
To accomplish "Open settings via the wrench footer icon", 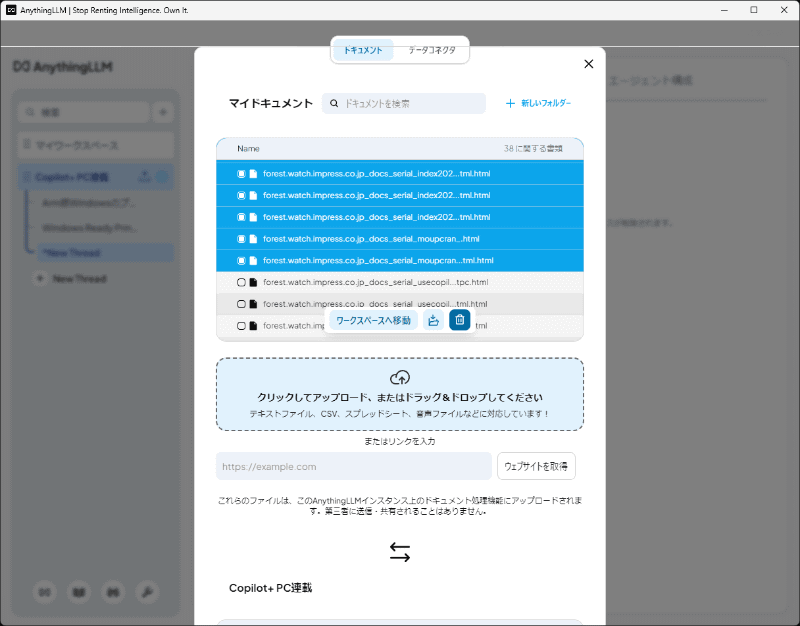I will pos(147,592).
